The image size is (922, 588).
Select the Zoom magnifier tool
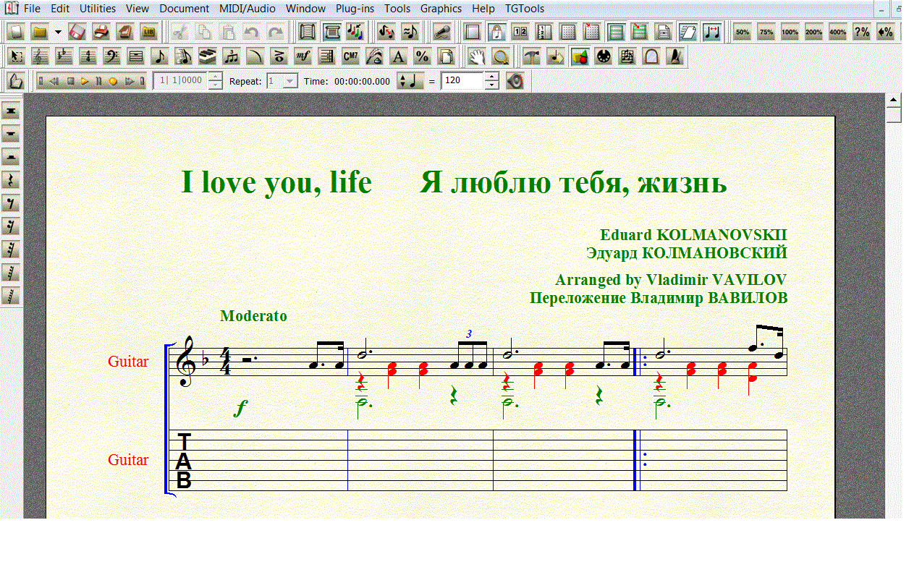point(499,56)
